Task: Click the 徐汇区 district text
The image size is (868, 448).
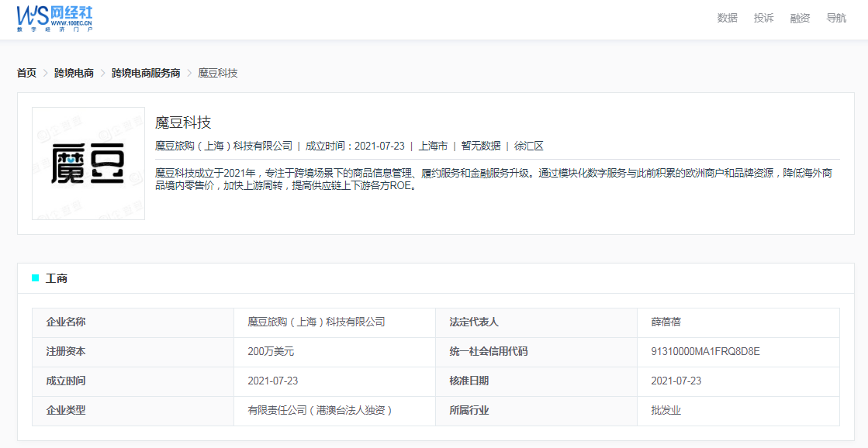Action: pyautogui.click(x=529, y=146)
